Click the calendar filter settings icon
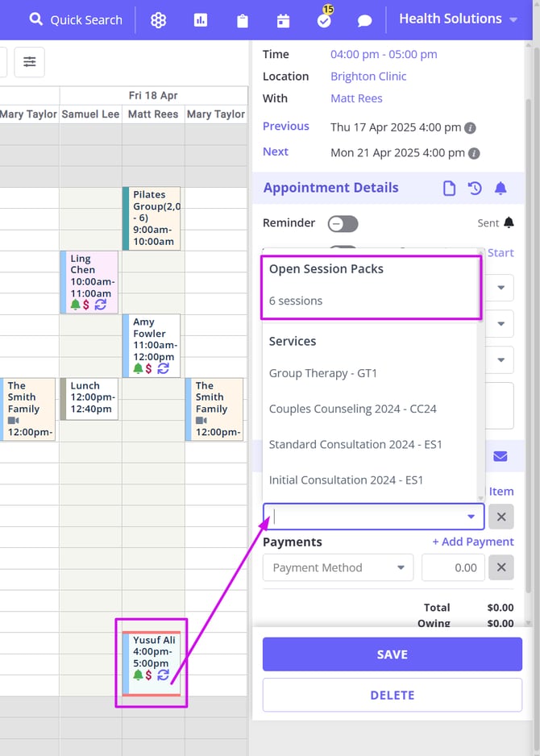This screenshot has width=540, height=756. tap(30, 62)
